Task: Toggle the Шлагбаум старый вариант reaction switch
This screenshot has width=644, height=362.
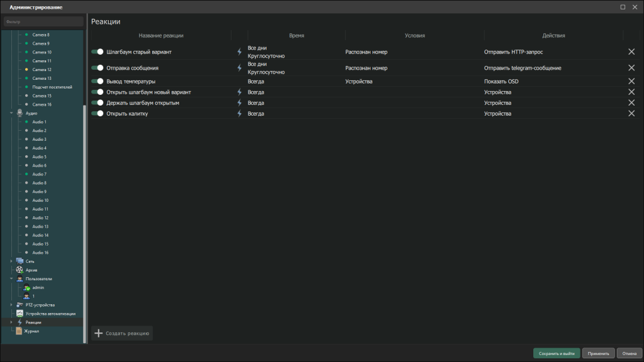Action: 97,52
